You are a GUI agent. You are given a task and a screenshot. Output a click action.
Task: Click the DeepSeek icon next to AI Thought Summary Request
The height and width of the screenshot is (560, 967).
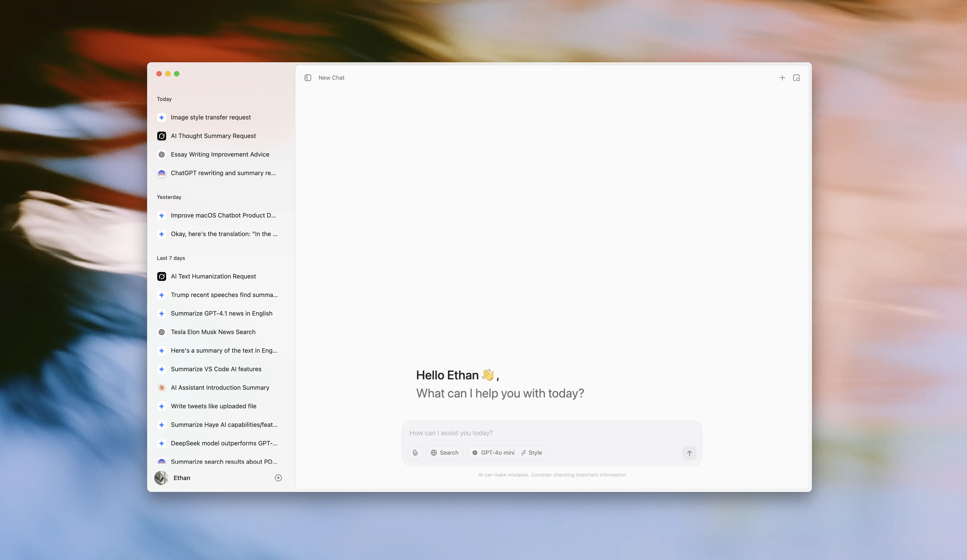click(161, 136)
